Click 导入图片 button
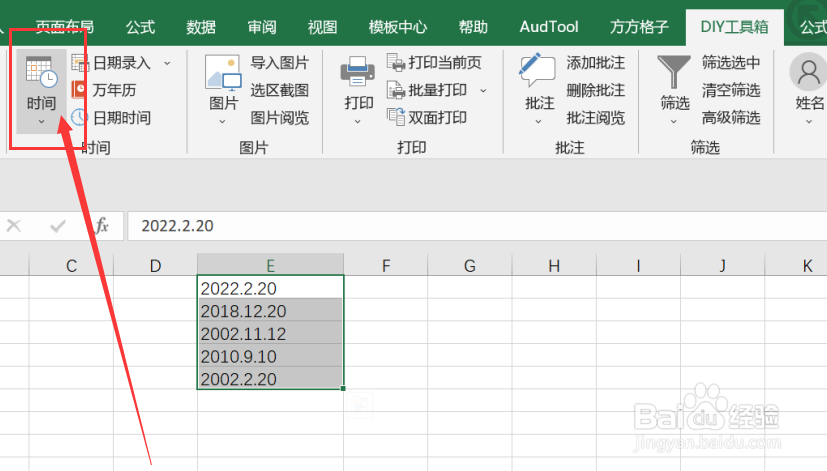The height and width of the screenshot is (471, 827). coord(279,63)
